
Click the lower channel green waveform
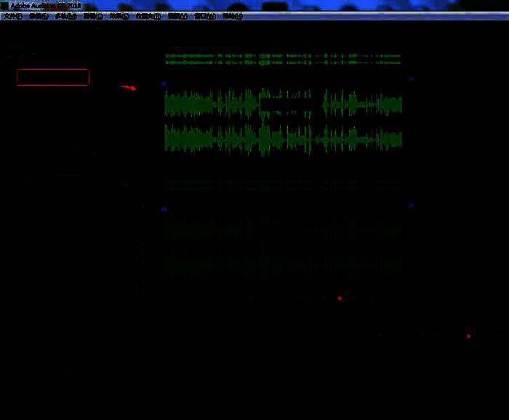(283, 138)
